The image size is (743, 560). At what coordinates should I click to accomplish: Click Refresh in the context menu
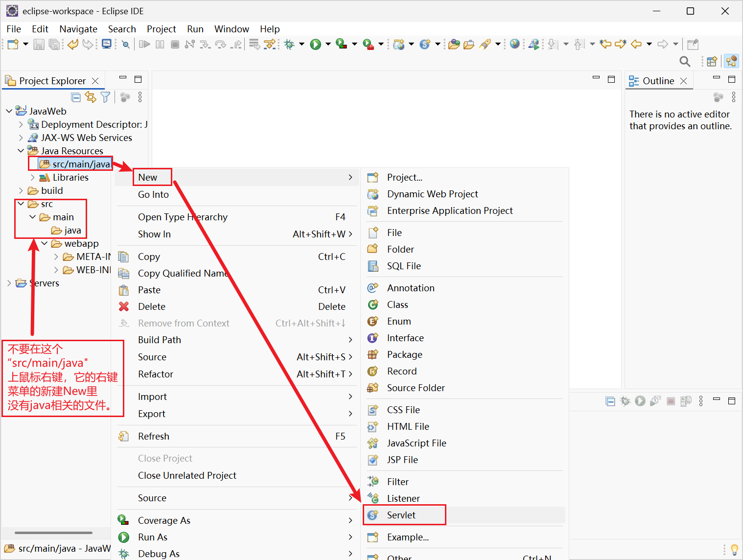click(x=236, y=436)
